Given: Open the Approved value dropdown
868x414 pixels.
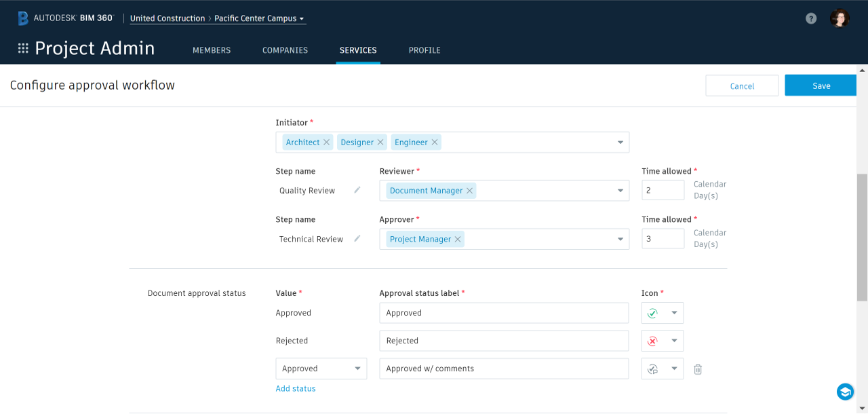Looking at the screenshot, I should point(321,369).
